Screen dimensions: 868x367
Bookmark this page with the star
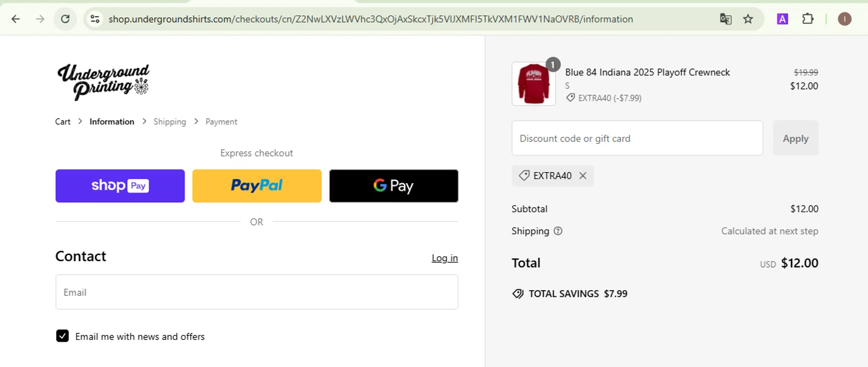click(x=748, y=19)
